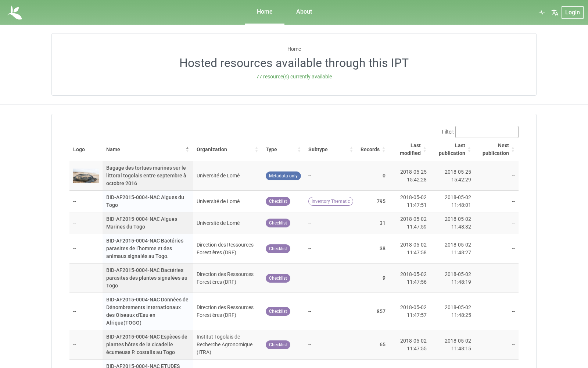Sort by Type column arrows

pos(299,149)
